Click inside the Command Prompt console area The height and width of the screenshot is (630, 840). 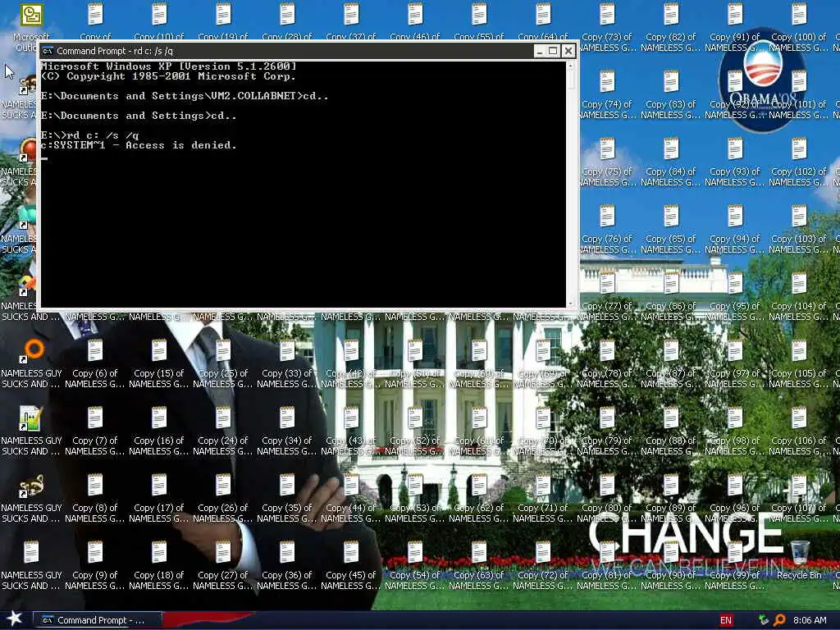304,185
